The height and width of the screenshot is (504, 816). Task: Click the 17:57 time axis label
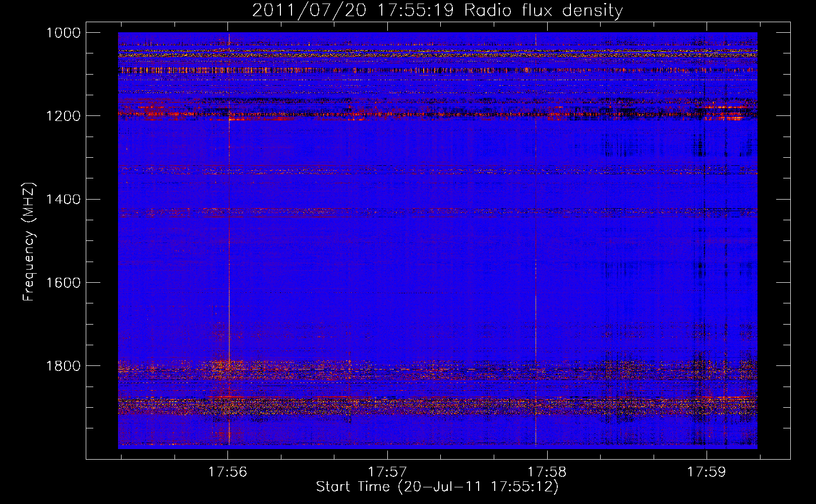click(387, 472)
